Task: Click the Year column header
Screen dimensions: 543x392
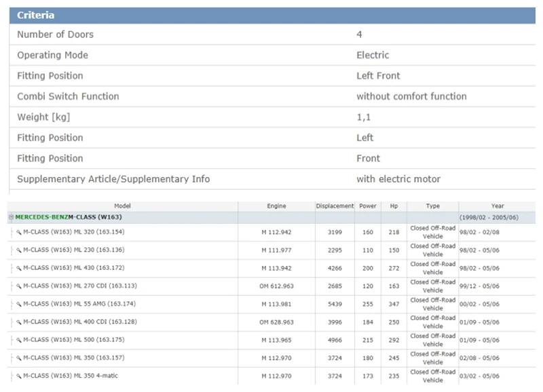Action: 498,206
